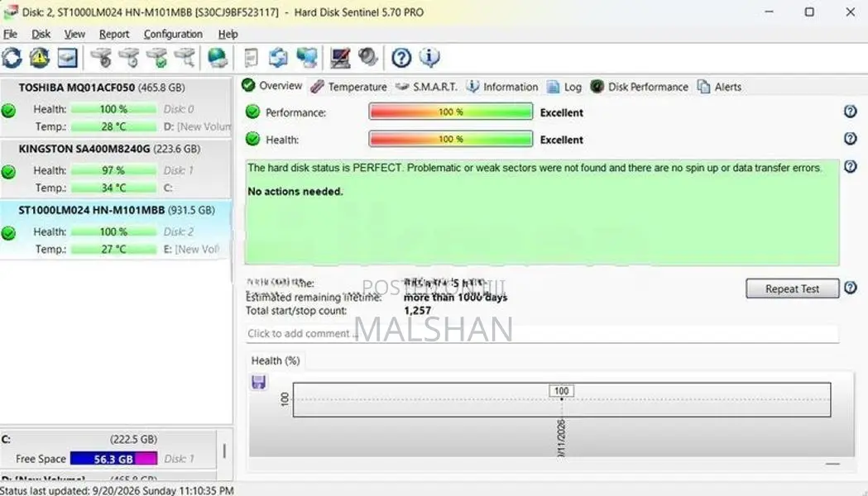Maximize the Hard Disk Sentinel window
The width and height of the screenshot is (868, 496).
[809, 12]
